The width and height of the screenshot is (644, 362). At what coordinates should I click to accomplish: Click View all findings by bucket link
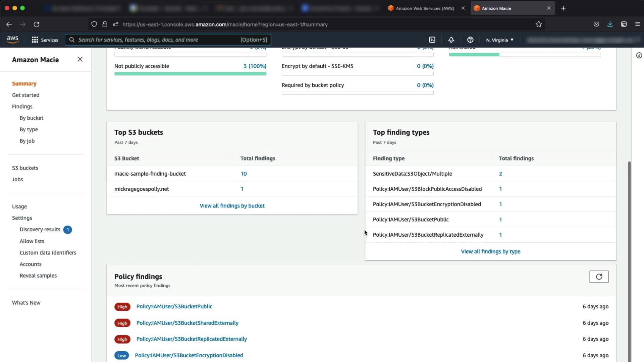pyautogui.click(x=232, y=206)
